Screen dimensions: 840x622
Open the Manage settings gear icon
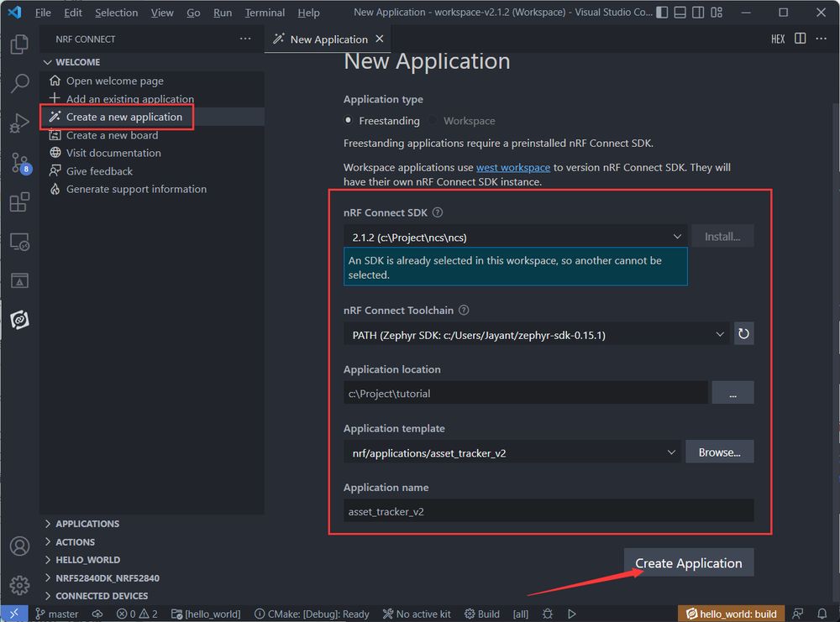[x=19, y=584]
